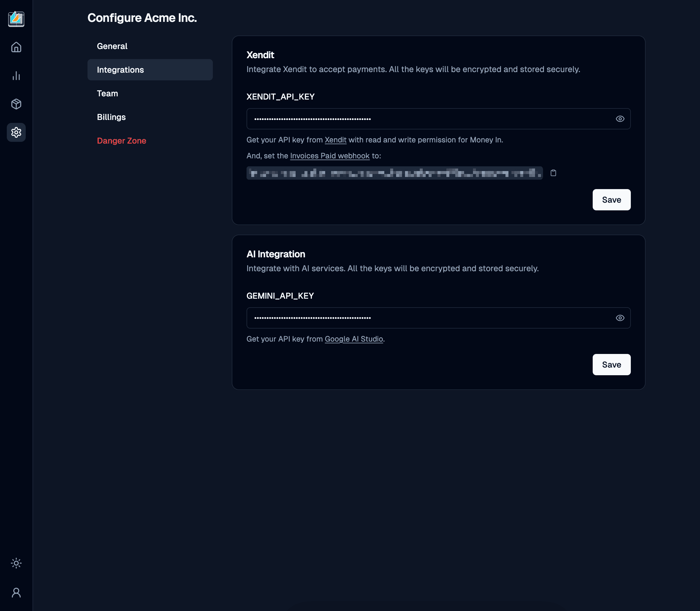Open the home icon in sidebar
This screenshot has width=700, height=611.
[x=16, y=47]
